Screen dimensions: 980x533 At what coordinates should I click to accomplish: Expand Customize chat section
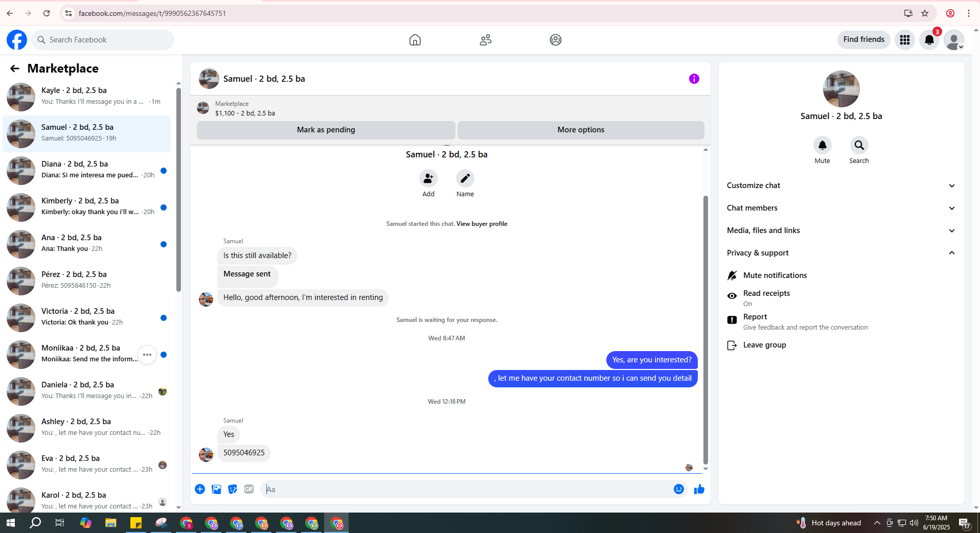pyautogui.click(x=841, y=186)
